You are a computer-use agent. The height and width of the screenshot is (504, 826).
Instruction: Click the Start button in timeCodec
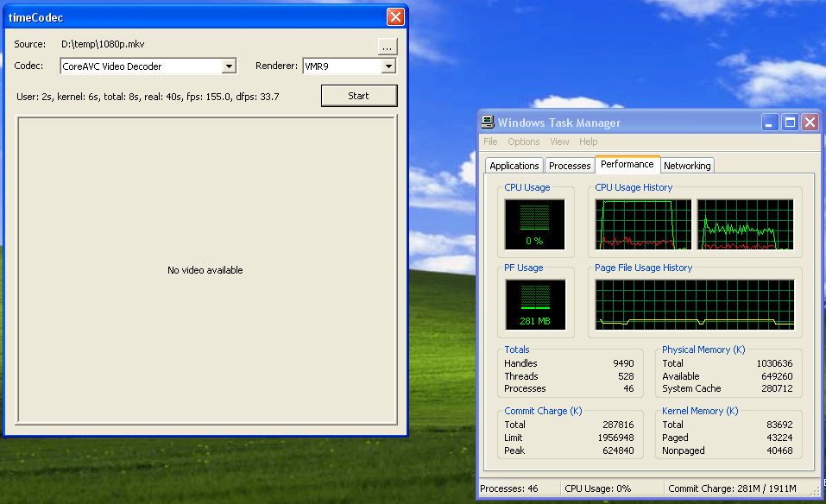[359, 96]
